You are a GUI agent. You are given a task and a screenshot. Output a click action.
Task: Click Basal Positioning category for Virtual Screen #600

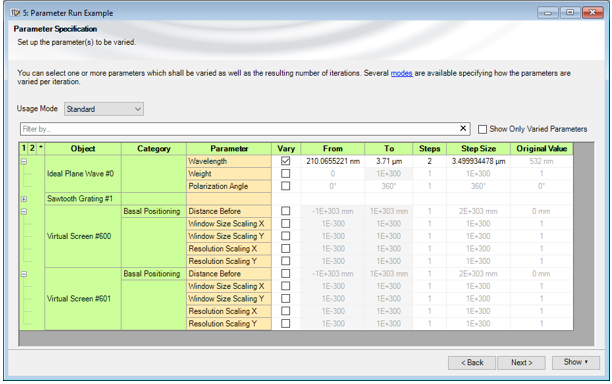click(154, 211)
